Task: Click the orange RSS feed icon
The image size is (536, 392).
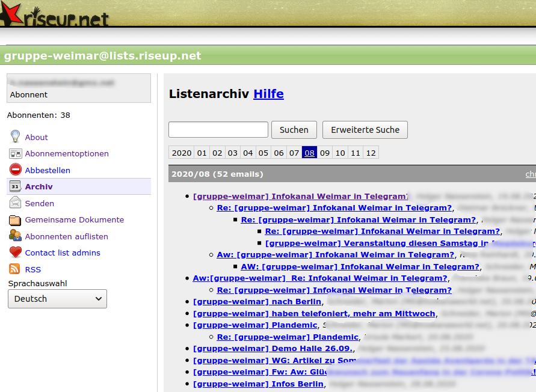Action: coord(15,269)
